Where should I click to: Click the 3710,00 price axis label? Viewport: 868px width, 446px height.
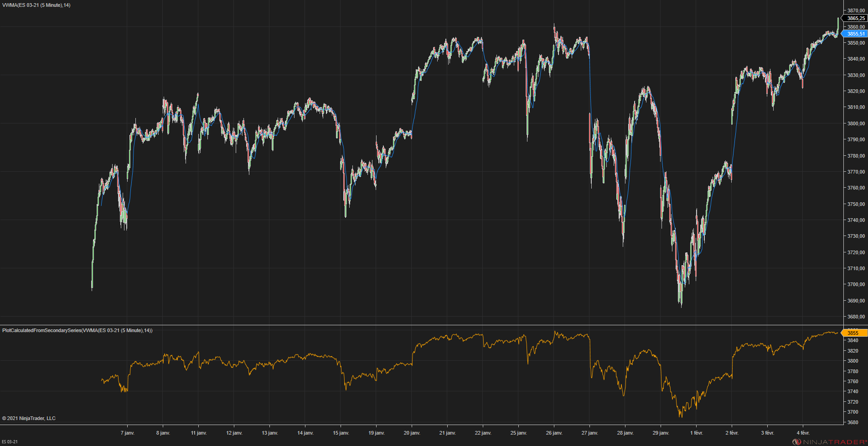coord(856,268)
